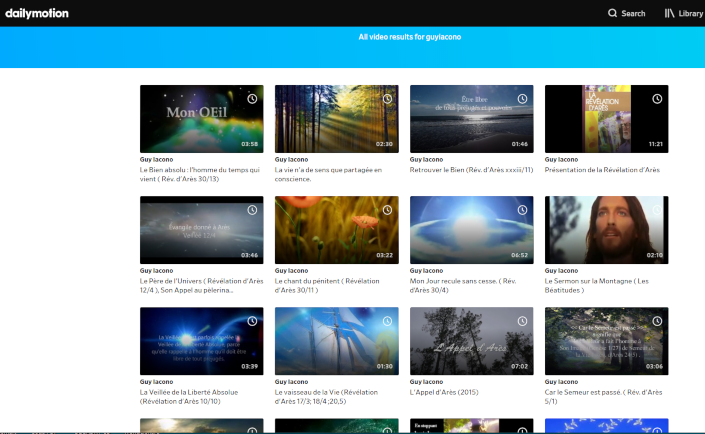Viewport: 705px width, 434px height.
Task: Open title Le chant du pénitent
Action: pos(327,285)
